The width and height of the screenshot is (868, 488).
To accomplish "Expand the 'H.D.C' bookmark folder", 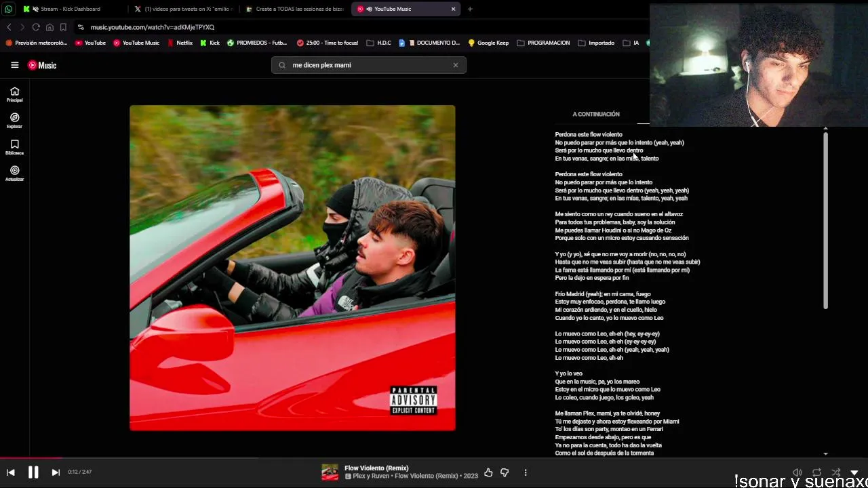I will pos(379,43).
